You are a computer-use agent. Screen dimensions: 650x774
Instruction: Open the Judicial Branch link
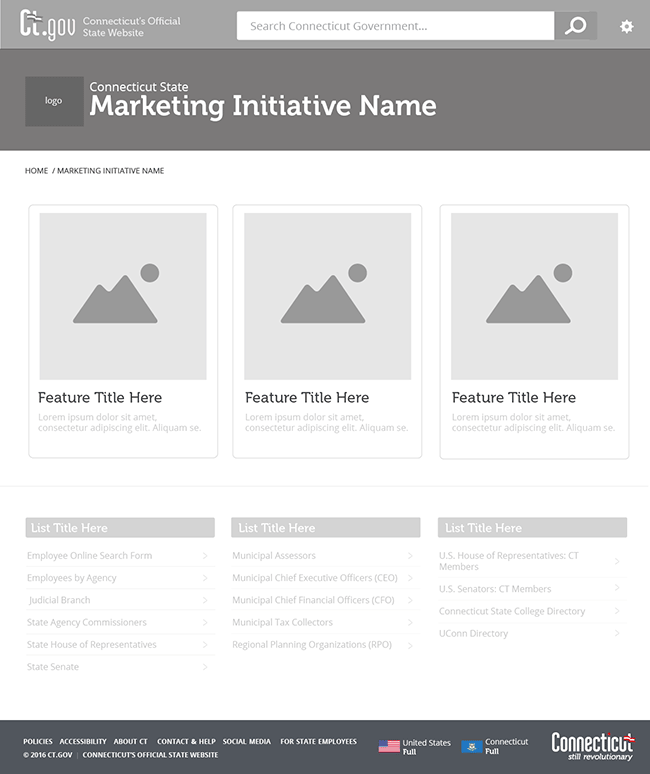(x=60, y=600)
